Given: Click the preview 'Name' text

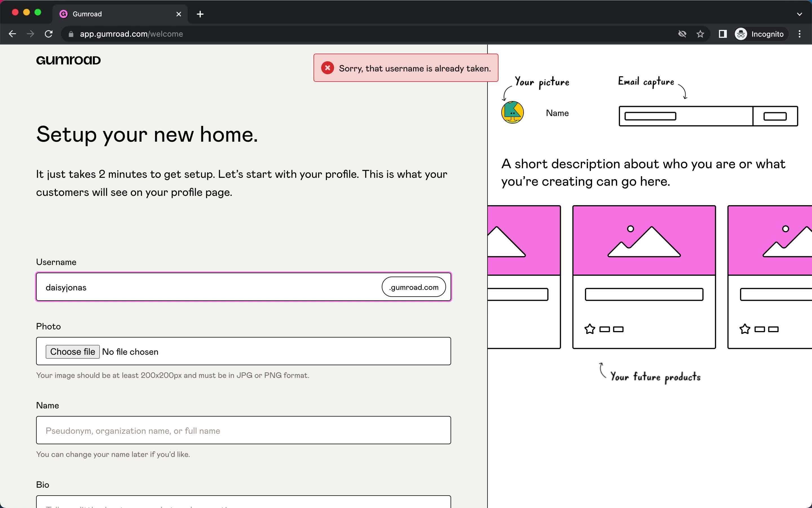Looking at the screenshot, I should click(557, 113).
